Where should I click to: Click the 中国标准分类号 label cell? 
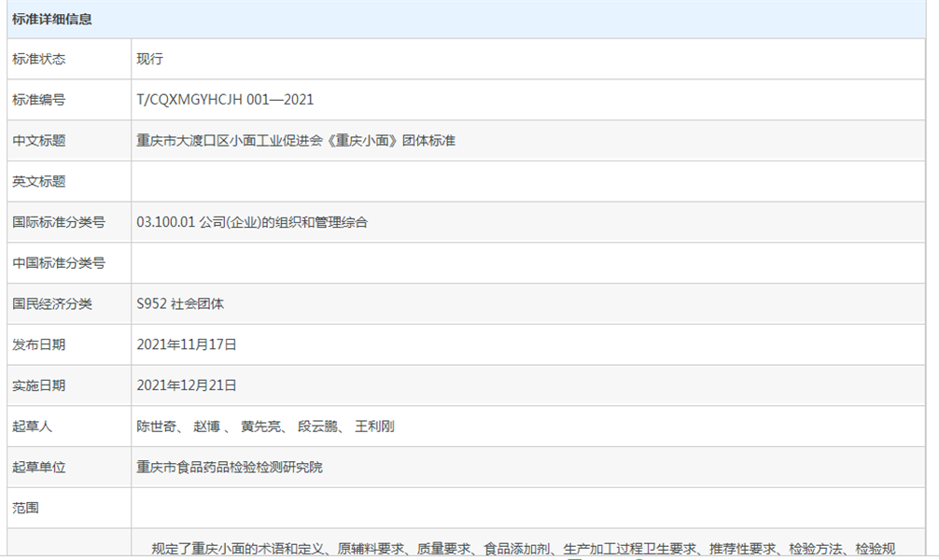pyautogui.click(x=58, y=263)
